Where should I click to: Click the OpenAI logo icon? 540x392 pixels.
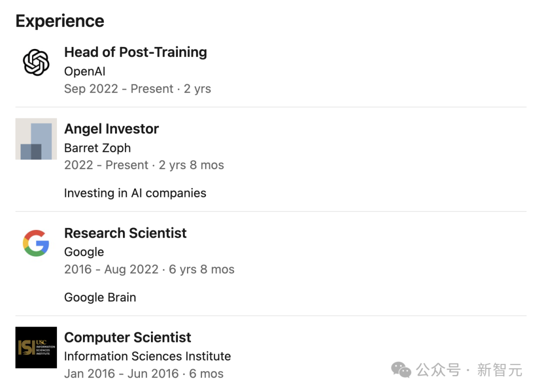(36, 62)
